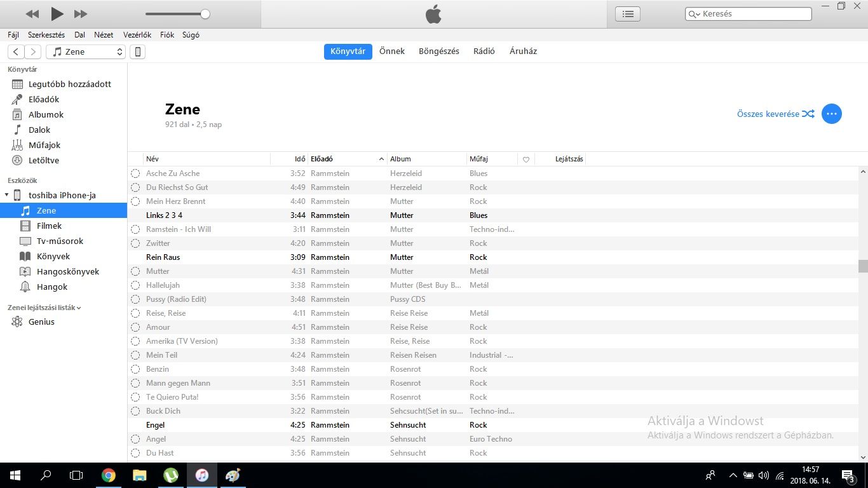Switch to the Önnek tab
The width and height of the screenshot is (868, 488).
pyautogui.click(x=392, y=51)
